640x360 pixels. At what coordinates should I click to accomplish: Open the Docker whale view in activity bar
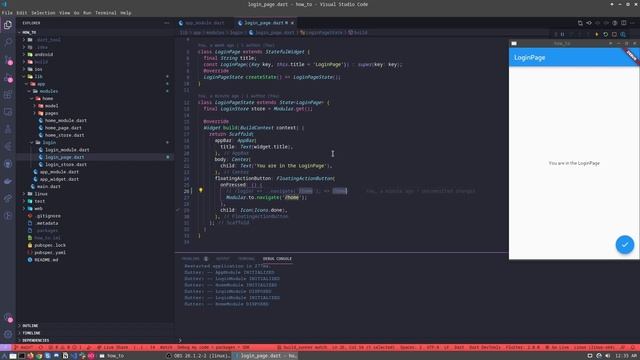(x=8, y=181)
